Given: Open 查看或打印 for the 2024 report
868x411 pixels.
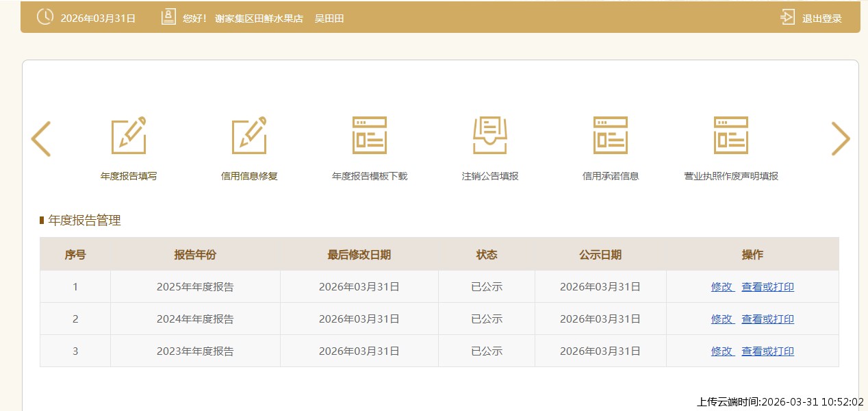Looking at the screenshot, I should (x=767, y=319).
